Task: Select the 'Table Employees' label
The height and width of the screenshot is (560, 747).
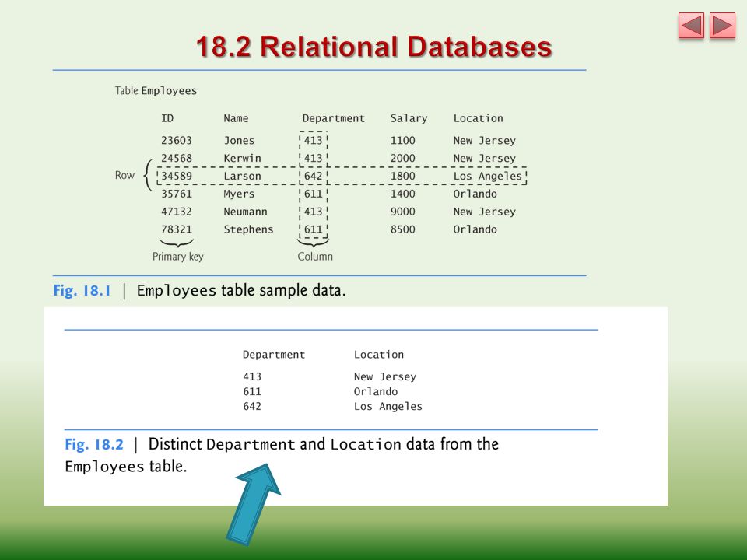Action: (156, 91)
